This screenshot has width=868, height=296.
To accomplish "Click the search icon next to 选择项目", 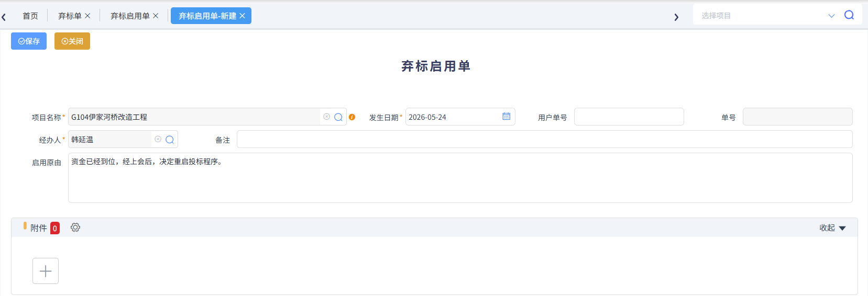I will pos(849,15).
